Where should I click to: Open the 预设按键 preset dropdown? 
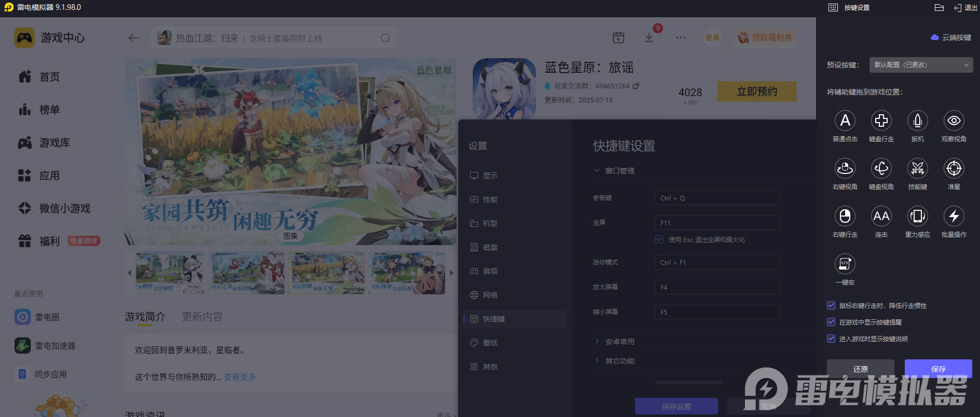921,65
